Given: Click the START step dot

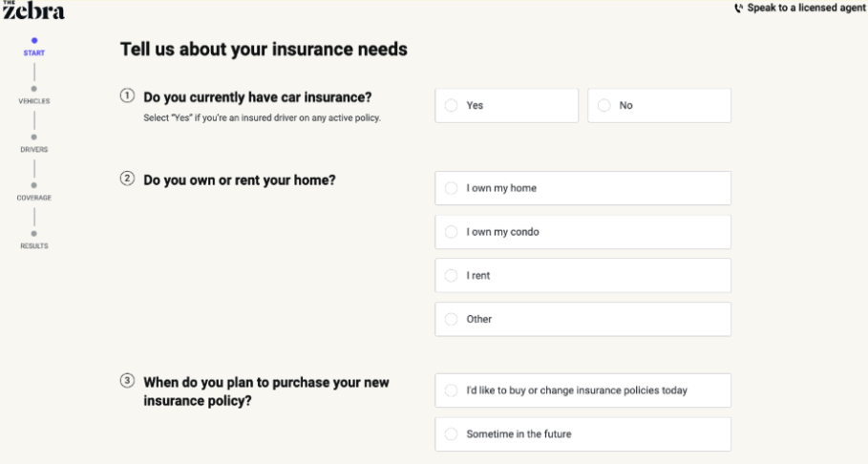Looking at the screenshot, I should tap(34, 41).
